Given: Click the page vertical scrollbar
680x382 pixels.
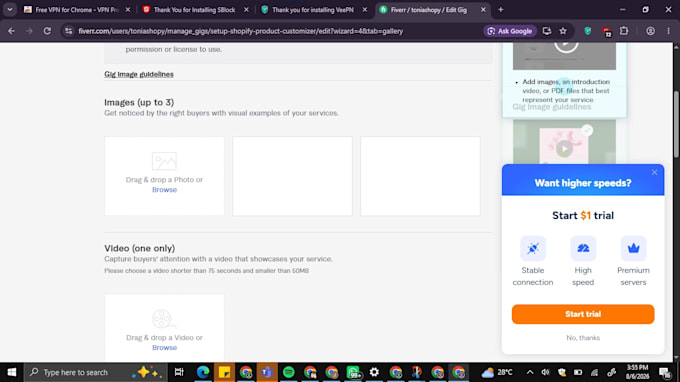Looking at the screenshot, I should tap(676, 202).
